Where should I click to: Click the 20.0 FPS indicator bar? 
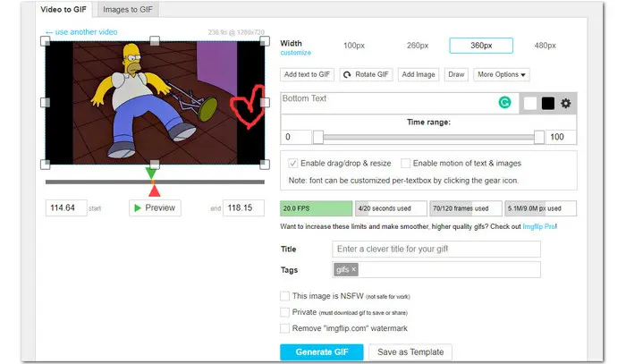(x=317, y=208)
